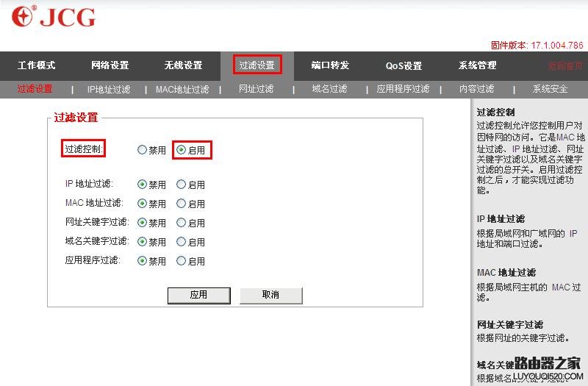
Task: Select 禁用 for 应用程序过滤
Action: point(142,261)
